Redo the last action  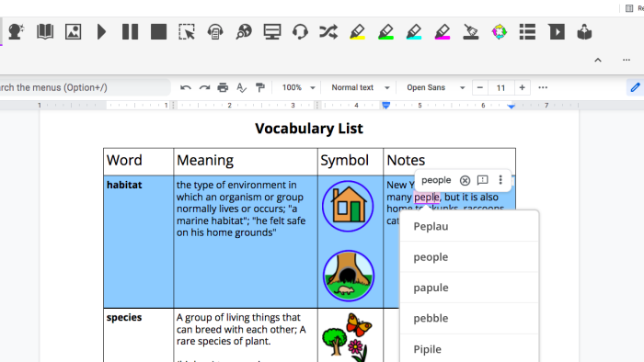(x=204, y=87)
